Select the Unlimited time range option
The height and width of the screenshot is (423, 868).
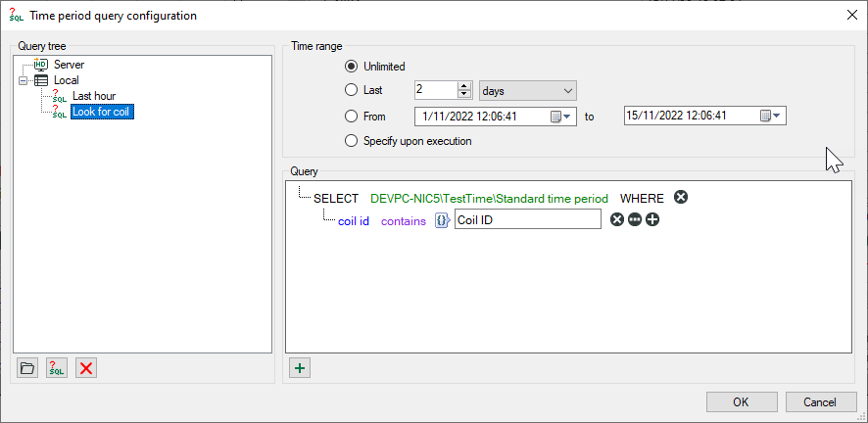352,67
